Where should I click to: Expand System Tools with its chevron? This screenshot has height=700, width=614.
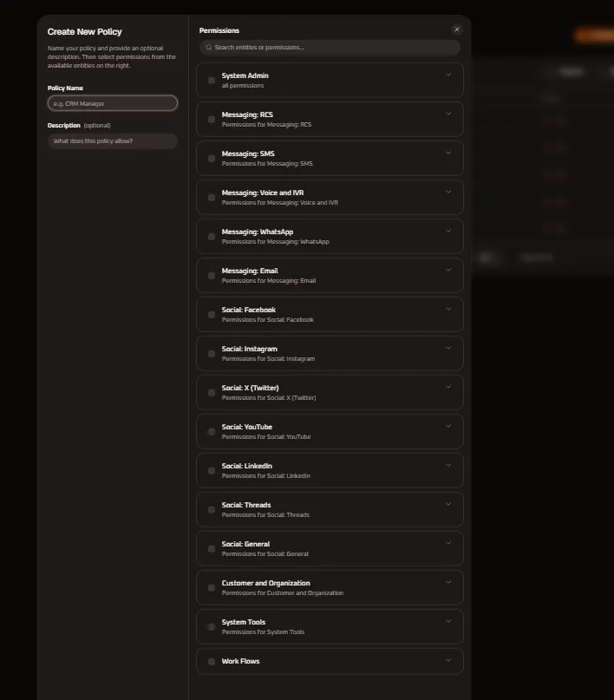(x=448, y=621)
